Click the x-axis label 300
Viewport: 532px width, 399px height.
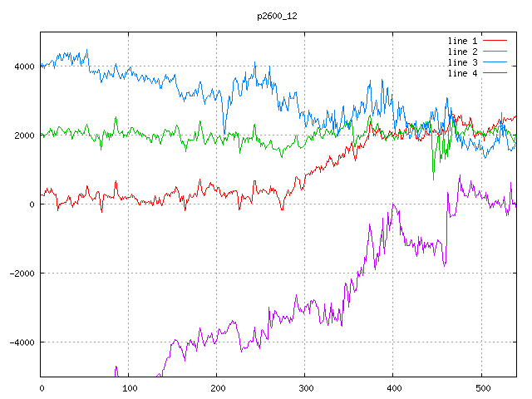[x=306, y=388]
